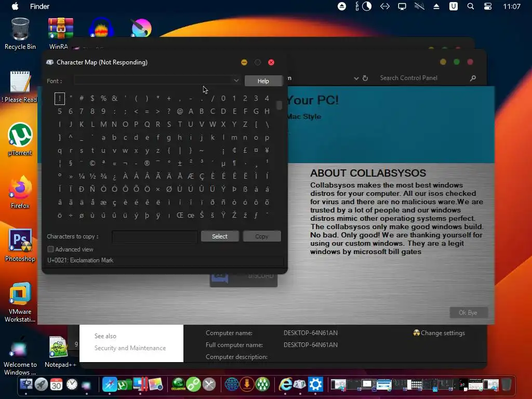Click the magnifier in Search Control Panel

473,78
